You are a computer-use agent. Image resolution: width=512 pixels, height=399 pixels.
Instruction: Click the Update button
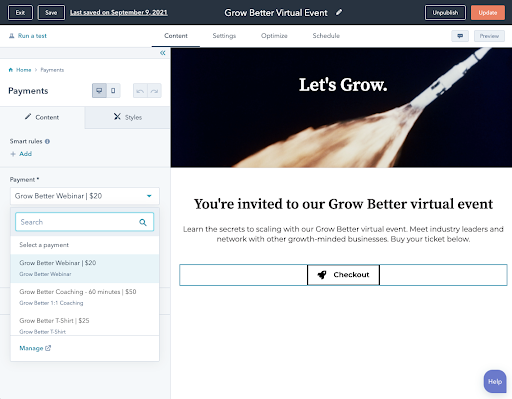click(488, 13)
